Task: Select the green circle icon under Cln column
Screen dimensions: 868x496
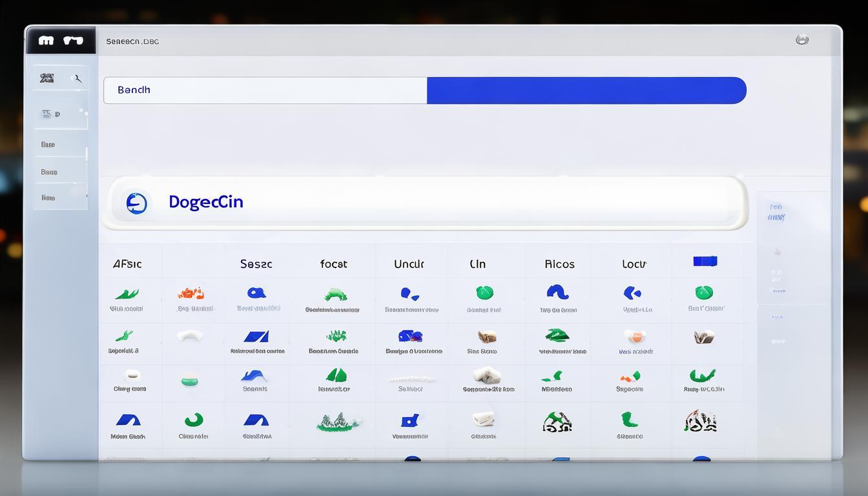Action: tap(484, 293)
